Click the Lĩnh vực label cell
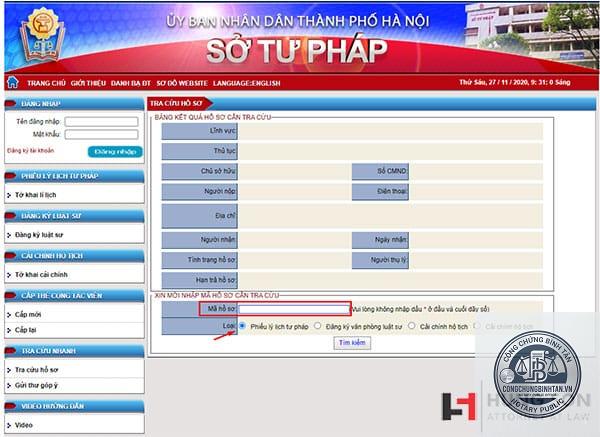 tap(199, 131)
